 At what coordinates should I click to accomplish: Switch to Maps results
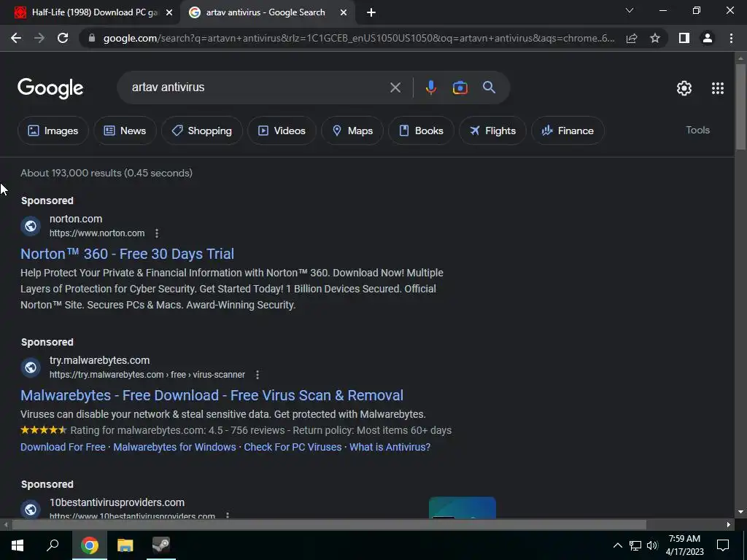coord(352,131)
